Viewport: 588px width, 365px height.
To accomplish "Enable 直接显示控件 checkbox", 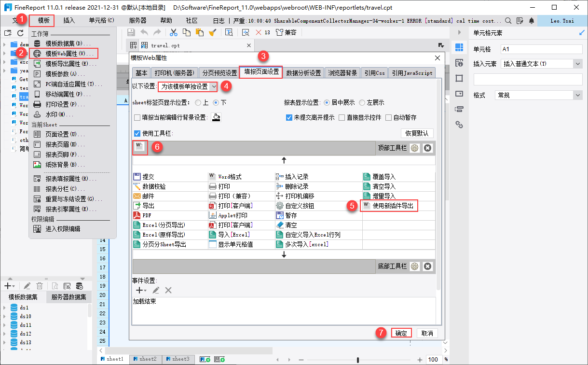I will pos(342,117).
